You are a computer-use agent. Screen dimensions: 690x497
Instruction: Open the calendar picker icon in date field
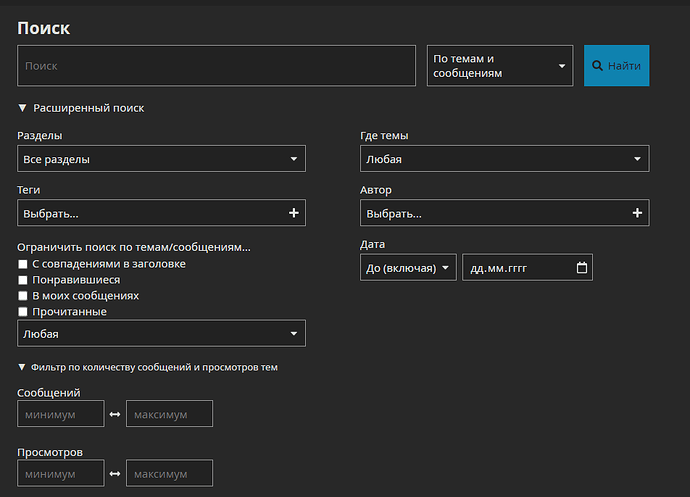582,268
